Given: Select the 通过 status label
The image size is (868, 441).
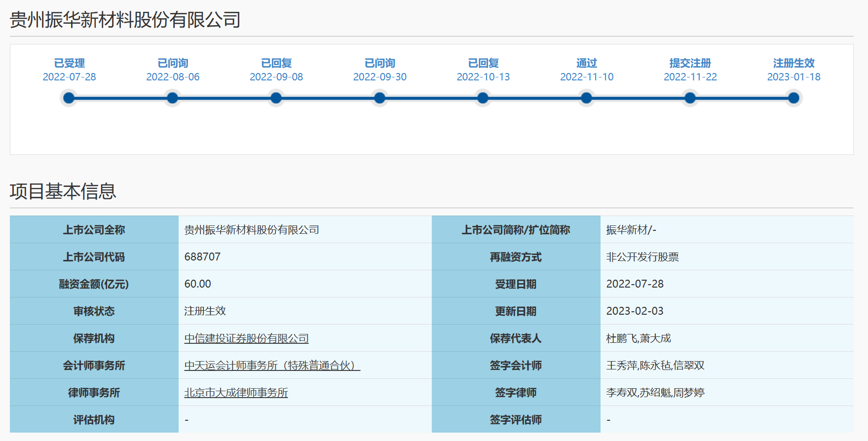Looking at the screenshot, I should point(587,63).
